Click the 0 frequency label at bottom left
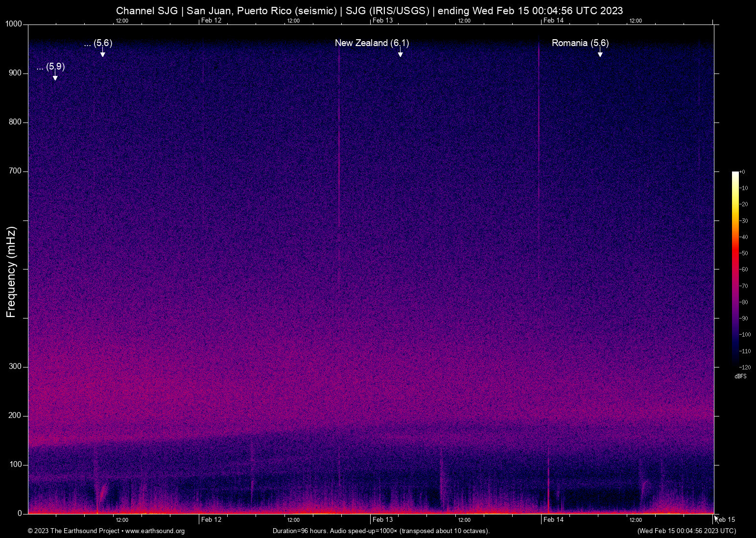Viewport: 756px width, 538px height. [x=19, y=513]
